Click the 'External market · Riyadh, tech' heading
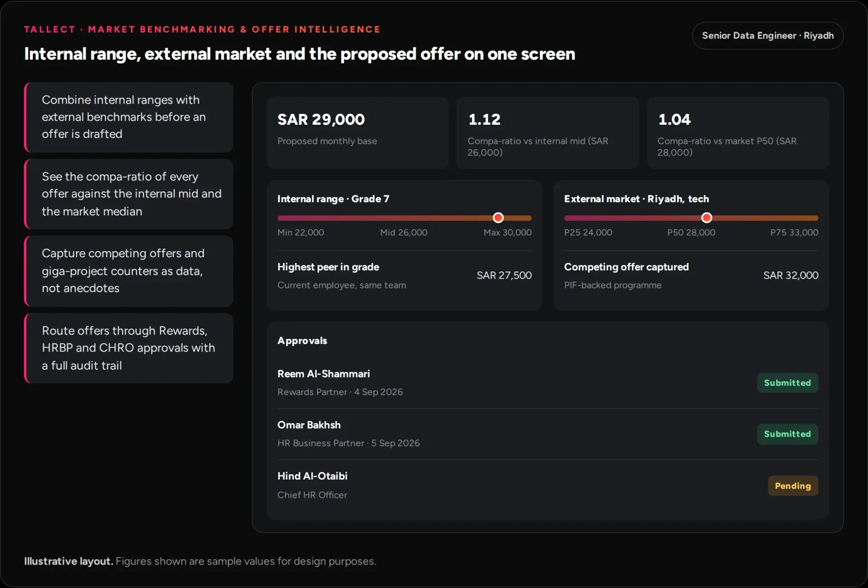Screen dimensions: 868x588 click(x=637, y=199)
